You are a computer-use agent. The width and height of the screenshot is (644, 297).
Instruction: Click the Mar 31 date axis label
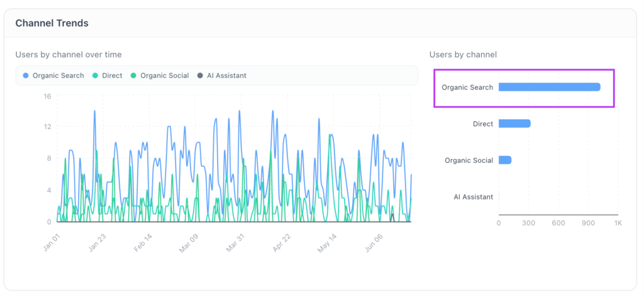click(235, 243)
